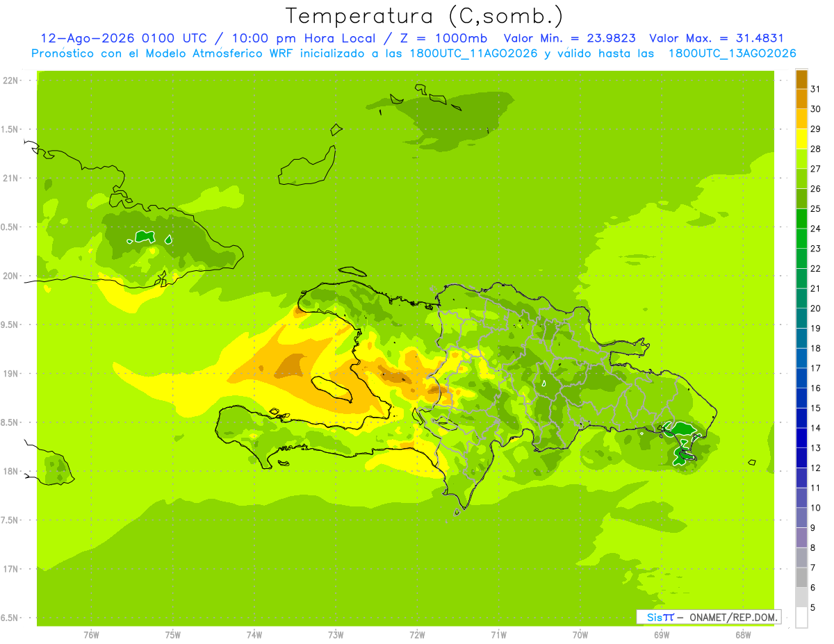The height and width of the screenshot is (644, 834).
Task: Click legend value '13'
Action: (816, 447)
